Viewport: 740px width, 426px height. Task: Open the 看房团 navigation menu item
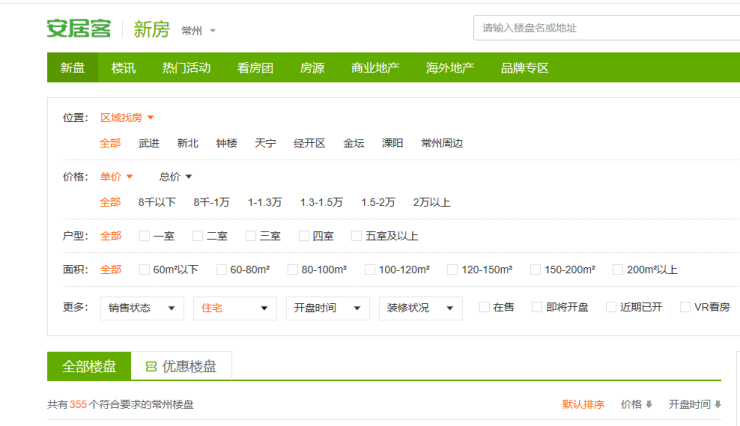(255, 68)
